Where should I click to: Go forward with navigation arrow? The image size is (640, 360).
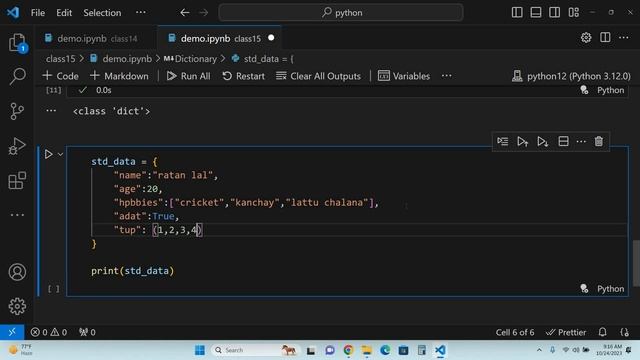point(203,13)
